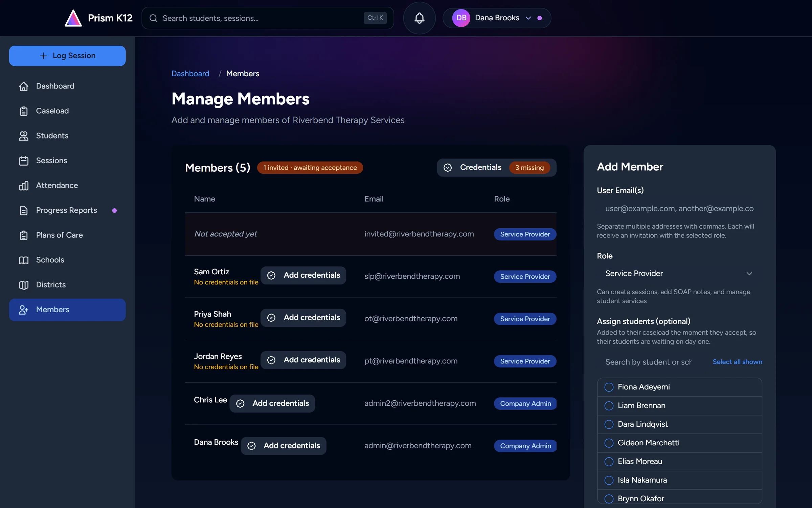Add credentials for Dana Brooks
Viewport: 812px width, 508px height.
coord(284,446)
